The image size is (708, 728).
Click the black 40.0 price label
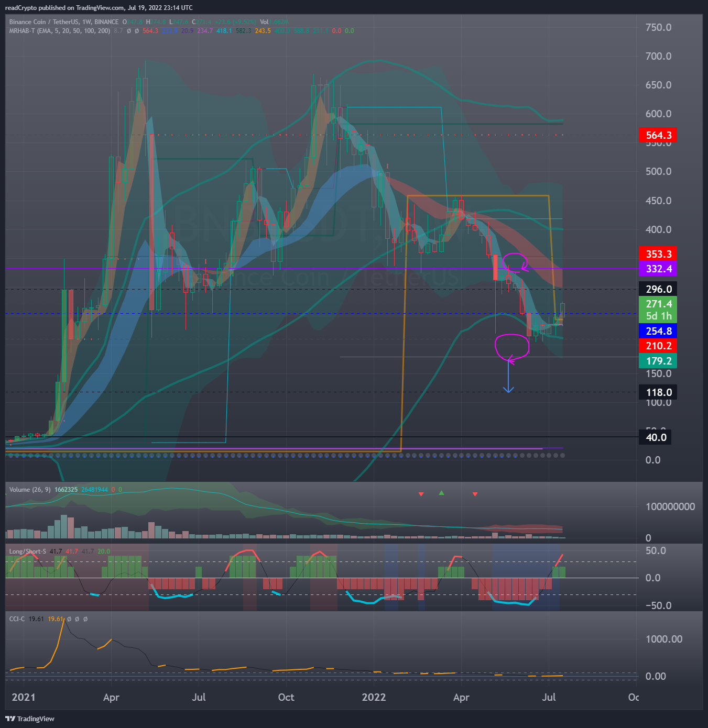(656, 437)
